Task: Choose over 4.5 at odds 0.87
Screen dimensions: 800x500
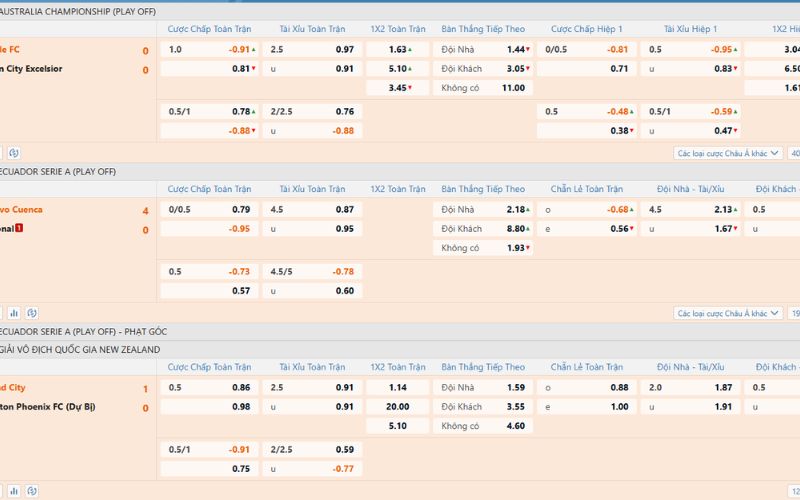Action: (344, 210)
